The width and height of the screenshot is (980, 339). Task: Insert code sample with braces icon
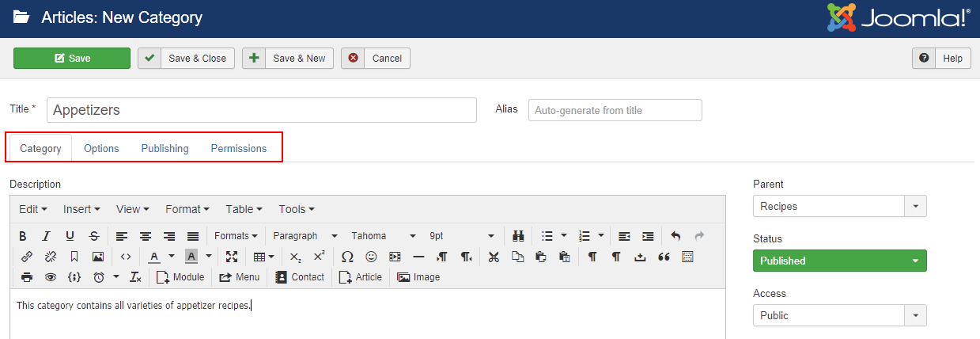[x=74, y=277]
